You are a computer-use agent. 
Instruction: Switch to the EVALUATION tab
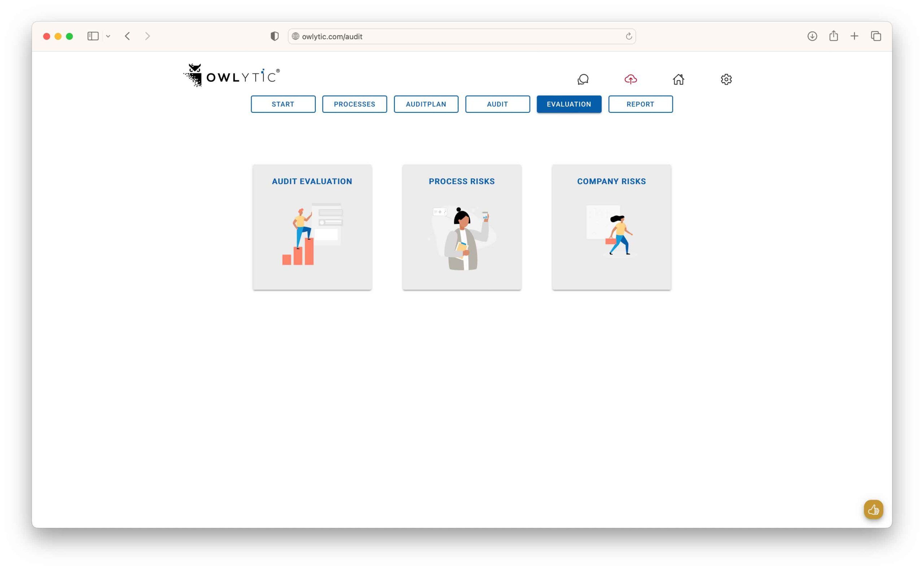click(569, 104)
